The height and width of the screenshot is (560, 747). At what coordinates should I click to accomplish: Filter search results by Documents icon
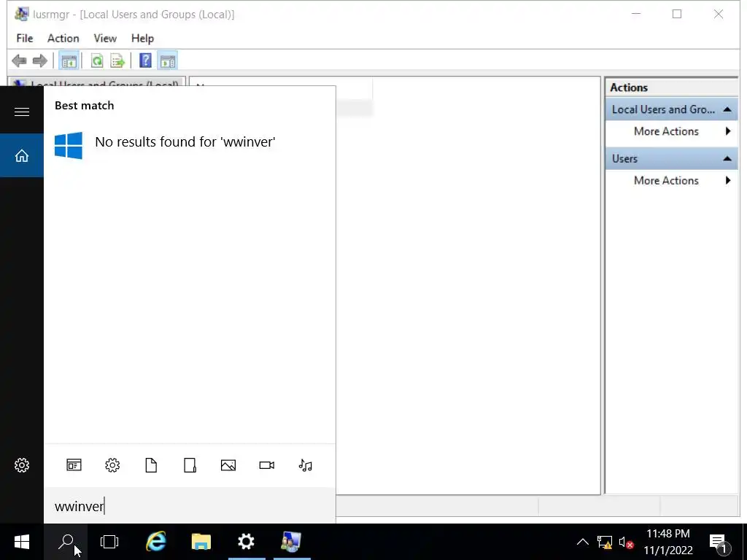click(x=151, y=465)
